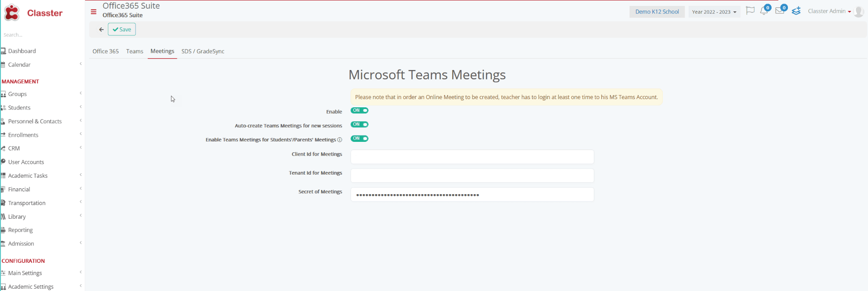Click the Transportation sidebar icon

tap(3, 203)
